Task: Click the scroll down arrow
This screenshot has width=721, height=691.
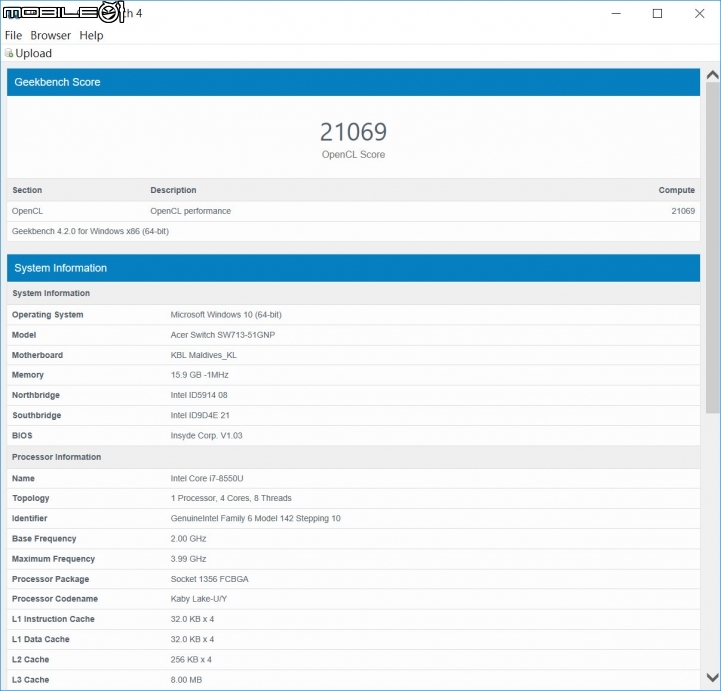Action: [712, 677]
